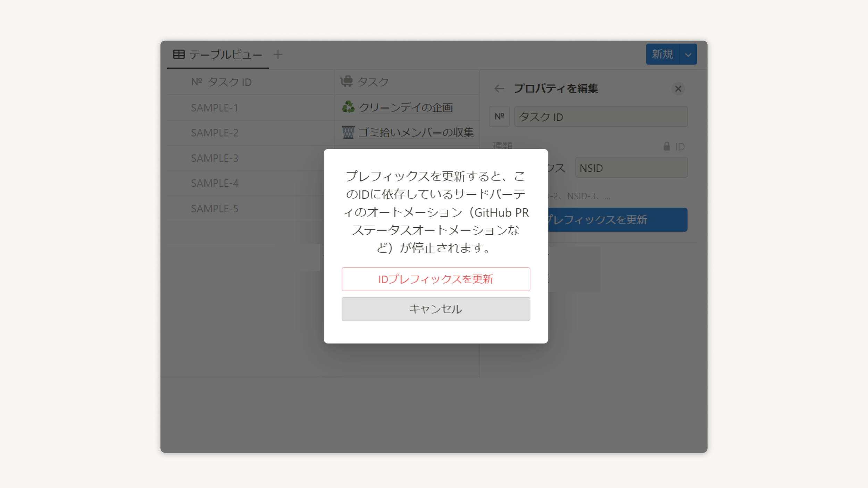The image size is (868, 488).
Task: Select the SAMPLE-1 row cell
Action: (214, 108)
